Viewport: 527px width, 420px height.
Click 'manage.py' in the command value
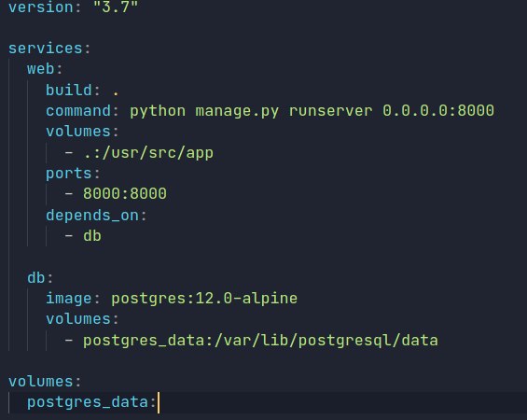pos(237,111)
